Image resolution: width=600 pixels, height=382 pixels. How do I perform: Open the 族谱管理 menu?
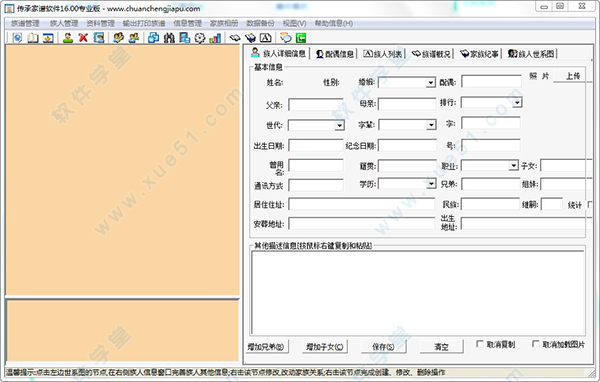point(25,23)
